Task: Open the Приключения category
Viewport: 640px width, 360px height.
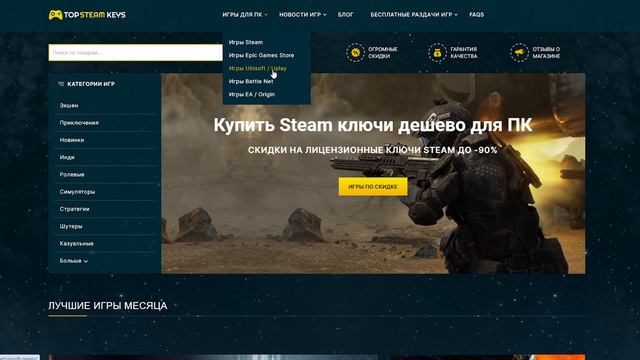Action: coord(79,122)
